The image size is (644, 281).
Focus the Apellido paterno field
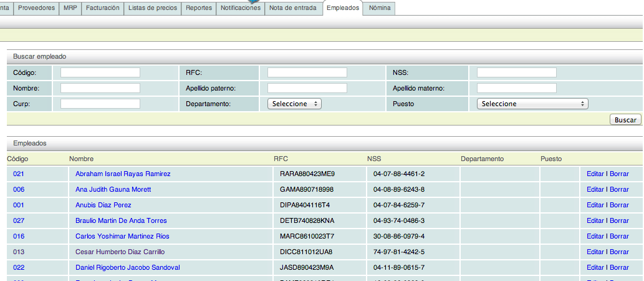(x=307, y=88)
